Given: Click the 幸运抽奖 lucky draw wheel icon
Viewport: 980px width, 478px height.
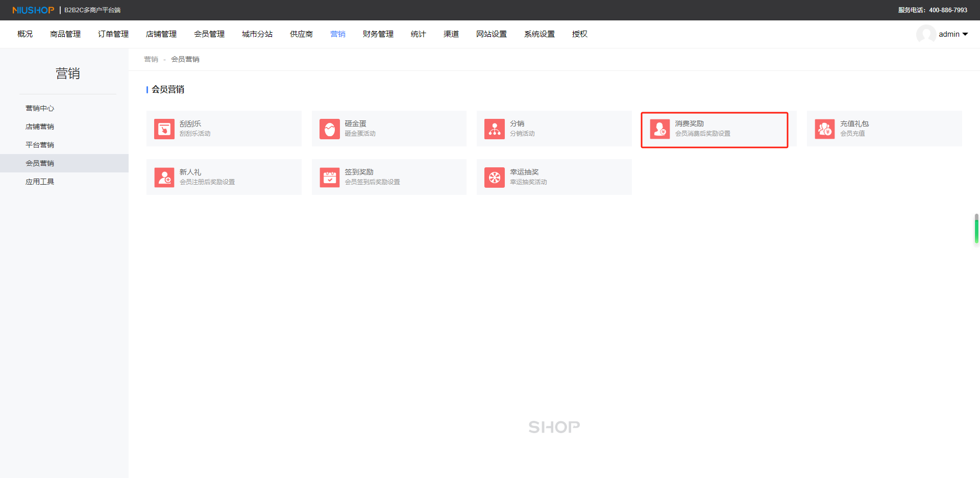Looking at the screenshot, I should 495,178.
